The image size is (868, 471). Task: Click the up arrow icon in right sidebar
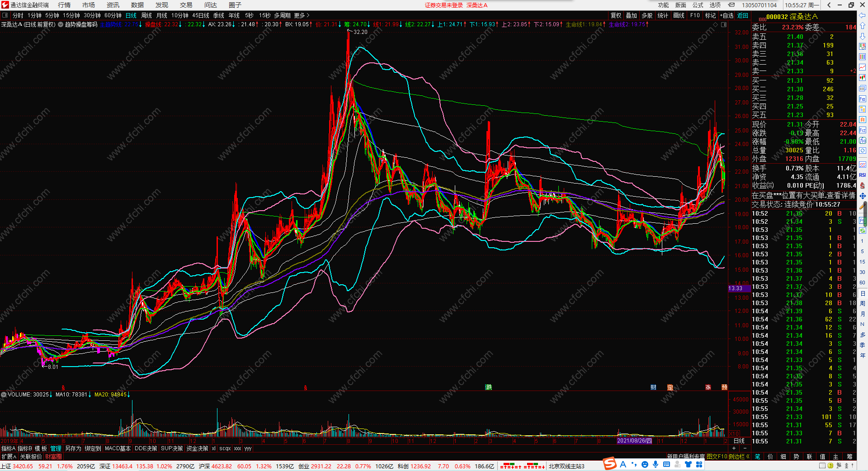pyautogui.click(x=863, y=26)
